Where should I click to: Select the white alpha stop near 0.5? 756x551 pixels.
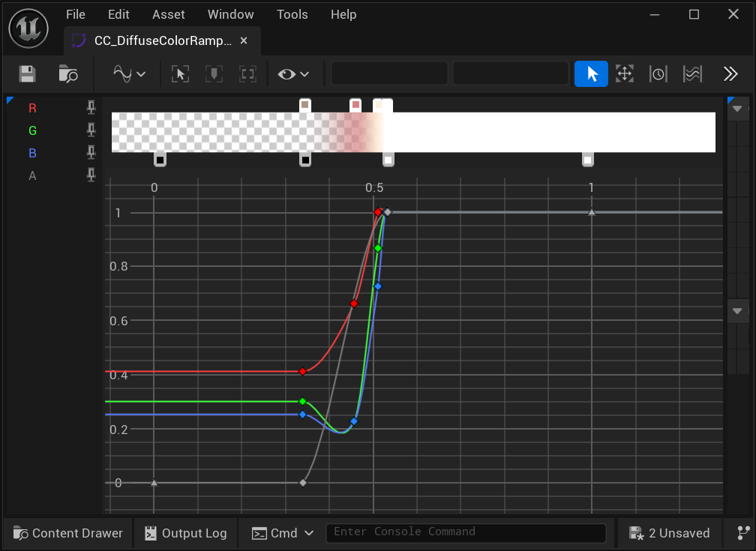click(x=388, y=160)
